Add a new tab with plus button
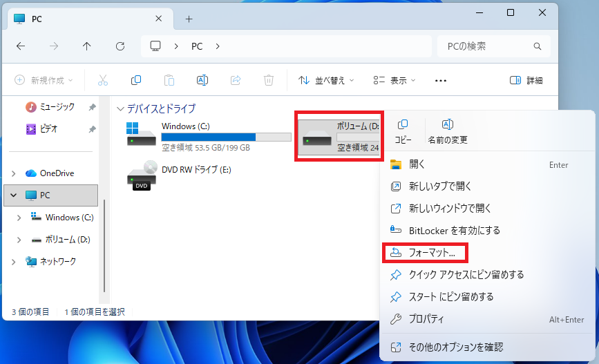The image size is (599, 364). [x=189, y=19]
